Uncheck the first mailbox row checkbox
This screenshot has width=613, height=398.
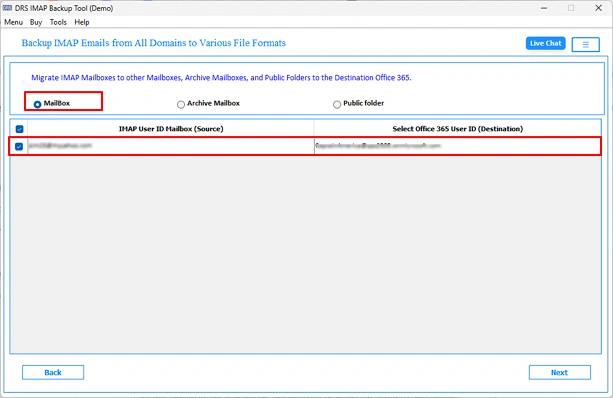pos(19,146)
